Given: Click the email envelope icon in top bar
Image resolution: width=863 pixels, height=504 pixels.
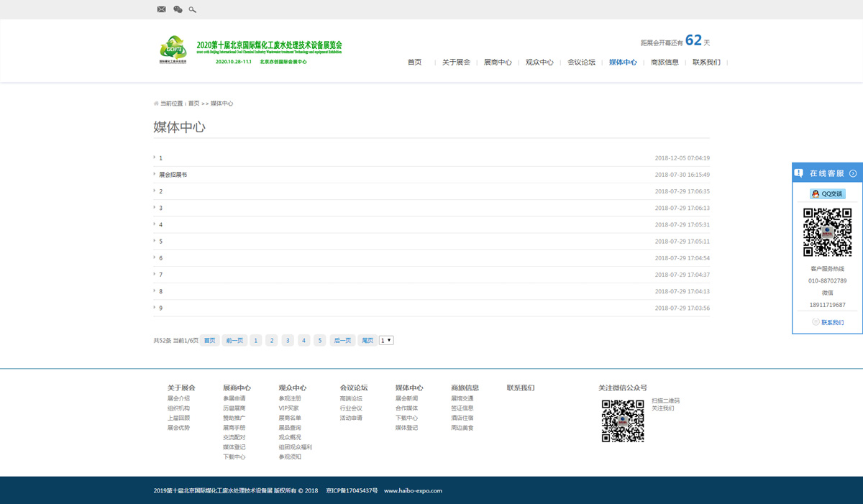Looking at the screenshot, I should pyautogui.click(x=161, y=9).
